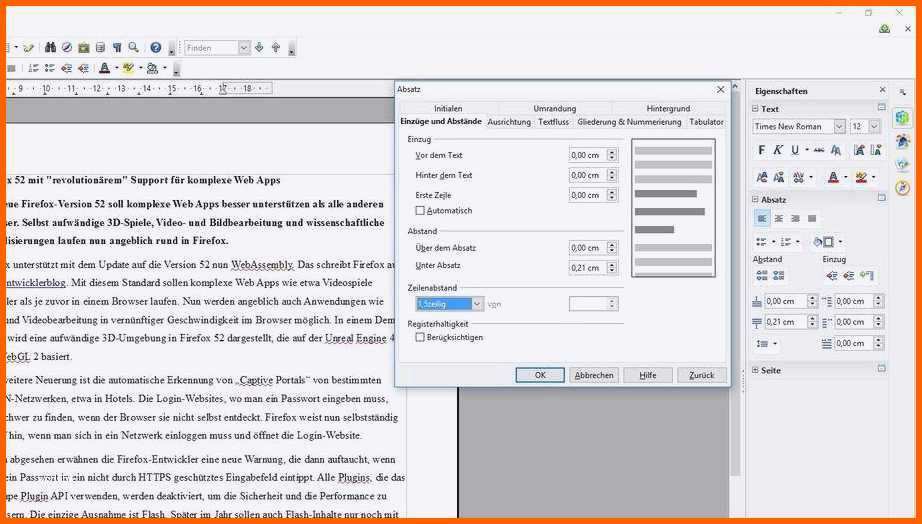Screen dimensions: 922x524
Task: Open the Help question mark icon
Action: coord(156,48)
